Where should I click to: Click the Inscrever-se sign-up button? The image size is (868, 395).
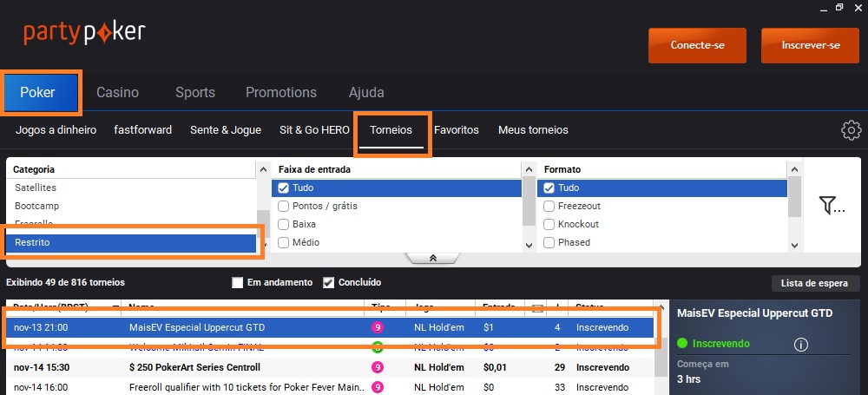[811, 45]
